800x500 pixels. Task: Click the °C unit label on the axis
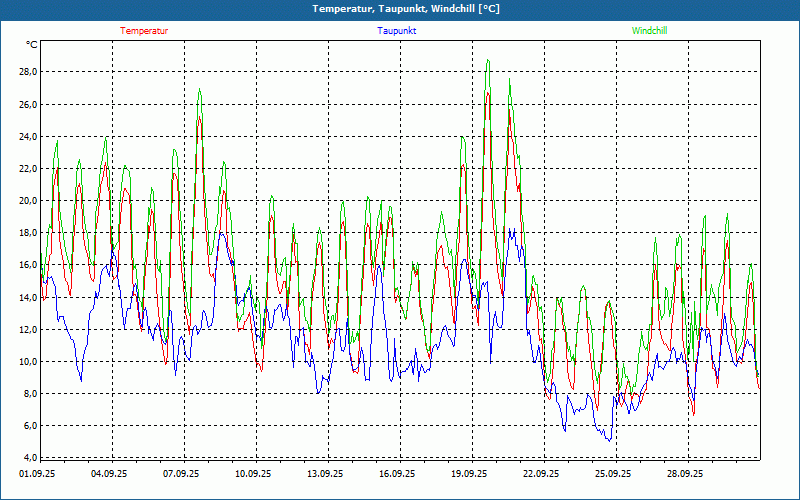tap(31, 45)
